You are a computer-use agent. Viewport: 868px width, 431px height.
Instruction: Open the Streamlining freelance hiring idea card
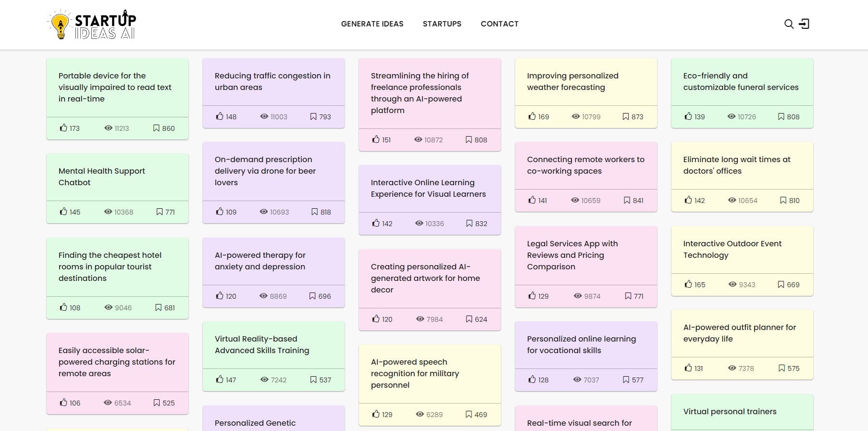coord(420,93)
